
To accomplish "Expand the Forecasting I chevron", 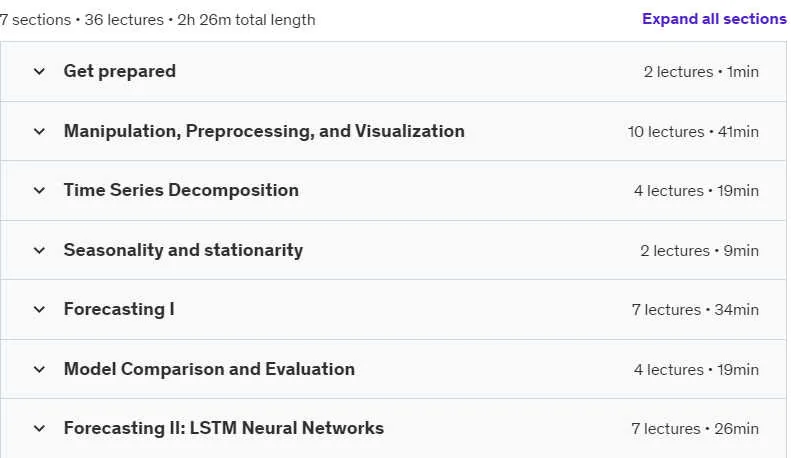I will tap(39, 310).
